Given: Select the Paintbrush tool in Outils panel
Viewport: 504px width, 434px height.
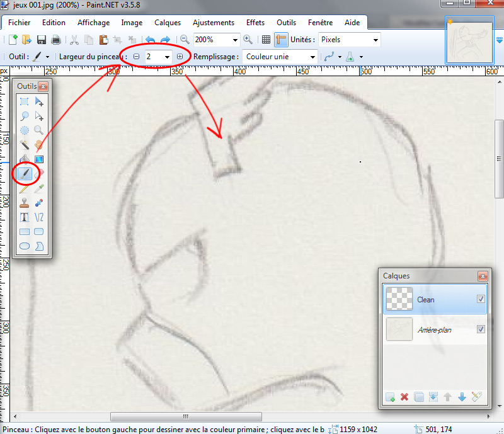Looking at the screenshot, I should (24, 173).
